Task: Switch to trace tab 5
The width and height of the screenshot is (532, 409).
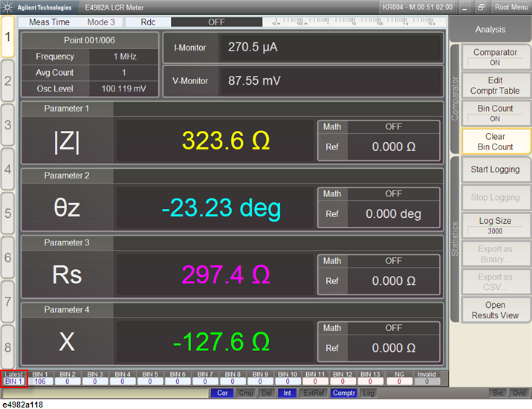Action: 8,213
